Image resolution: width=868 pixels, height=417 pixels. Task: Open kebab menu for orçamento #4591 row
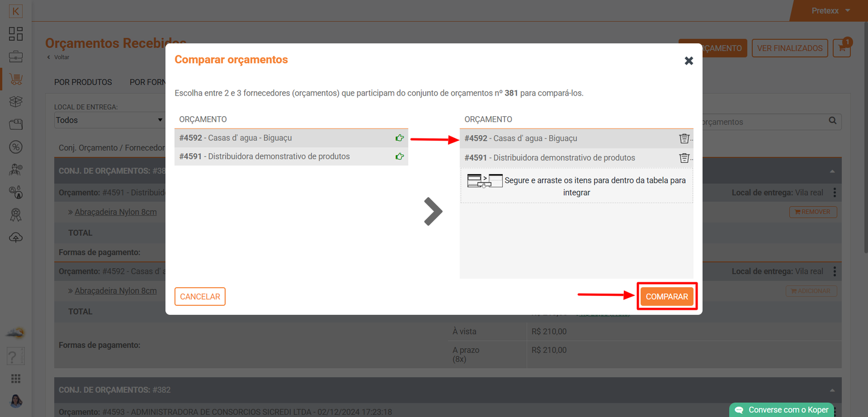[x=834, y=193]
